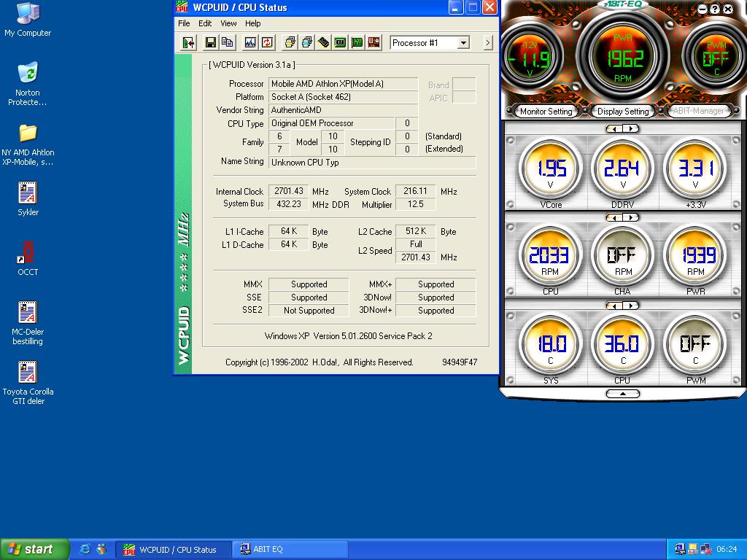Click the yellow stacked-windows toolbar icon
Screen dimensions: 747x560
pos(290,43)
